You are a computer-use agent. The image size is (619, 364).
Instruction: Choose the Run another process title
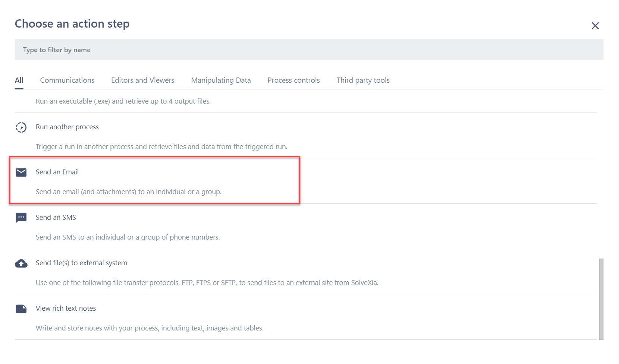(67, 127)
